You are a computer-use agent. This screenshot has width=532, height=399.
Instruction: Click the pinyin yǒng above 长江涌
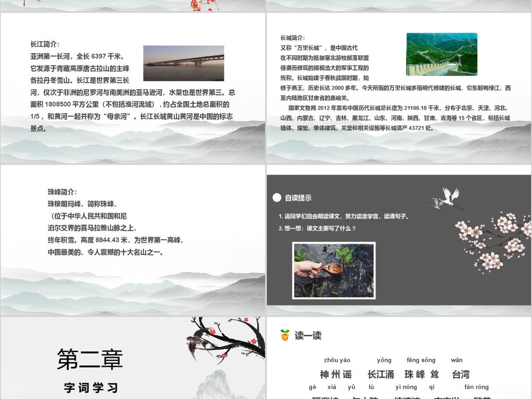click(x=384, y=360)
